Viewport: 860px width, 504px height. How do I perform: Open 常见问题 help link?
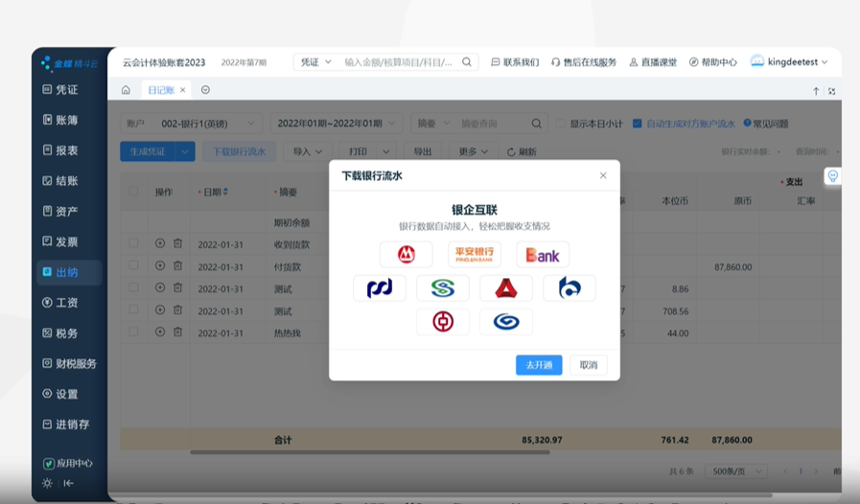pos(766,124)
